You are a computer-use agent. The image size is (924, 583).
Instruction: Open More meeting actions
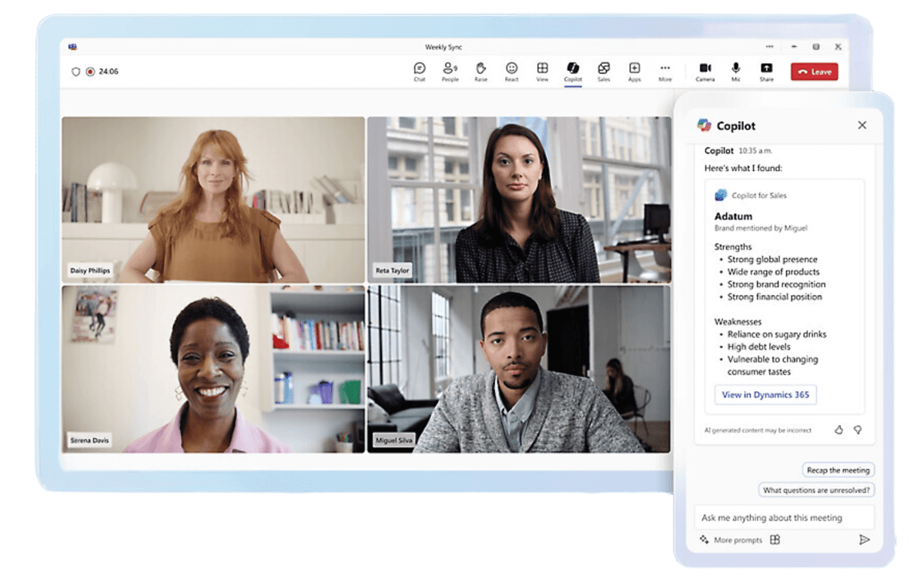[665, 72]
